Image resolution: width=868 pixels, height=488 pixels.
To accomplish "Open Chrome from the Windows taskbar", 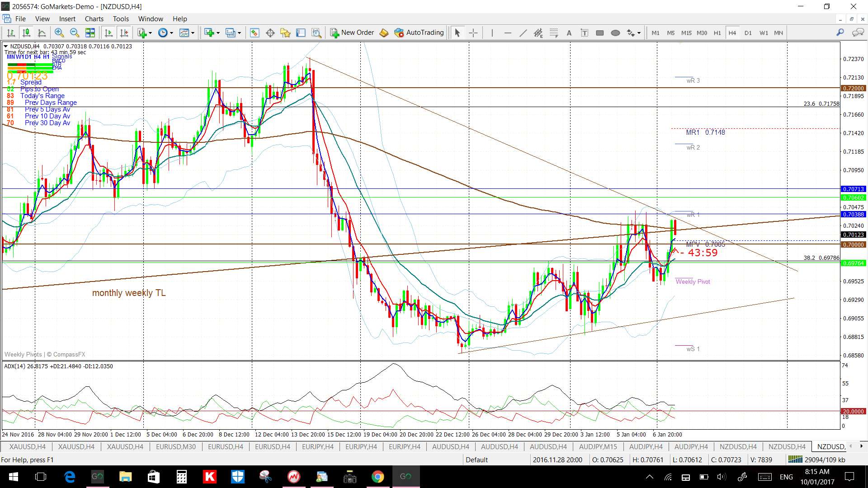I will [377, 476].
